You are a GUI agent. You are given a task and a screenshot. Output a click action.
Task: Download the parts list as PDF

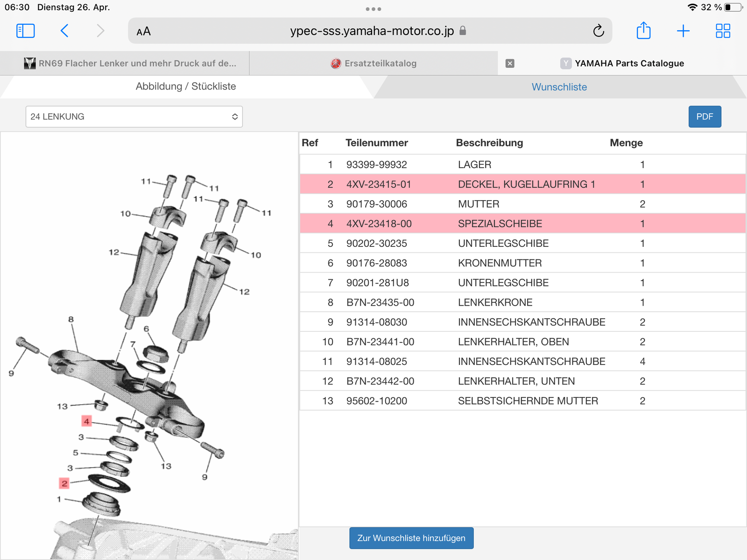pyautogui.click(x=705, y=117)
